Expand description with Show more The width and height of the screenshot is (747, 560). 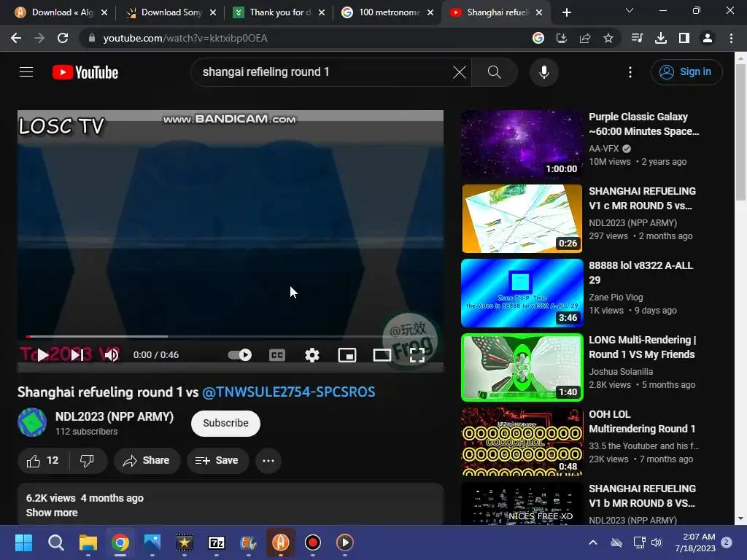tap(52, 513)
